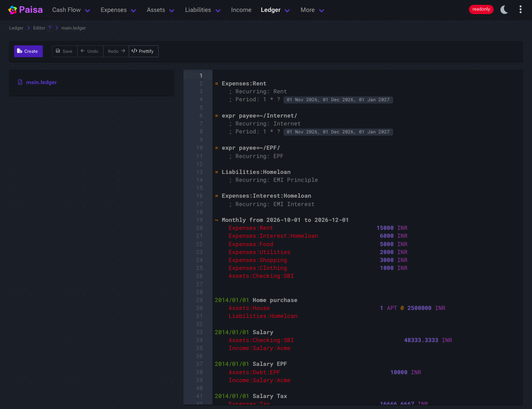This screenshot has height=409, width=532.
Task: Click the main.ledger breadcrumb
Action: (74, 28)
